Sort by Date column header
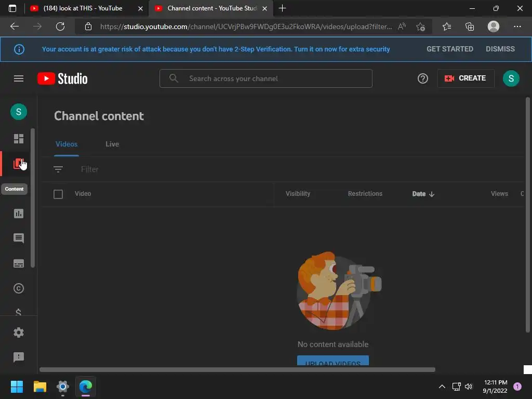The width and height of the screenshot is (532, 399). point(423,194)
